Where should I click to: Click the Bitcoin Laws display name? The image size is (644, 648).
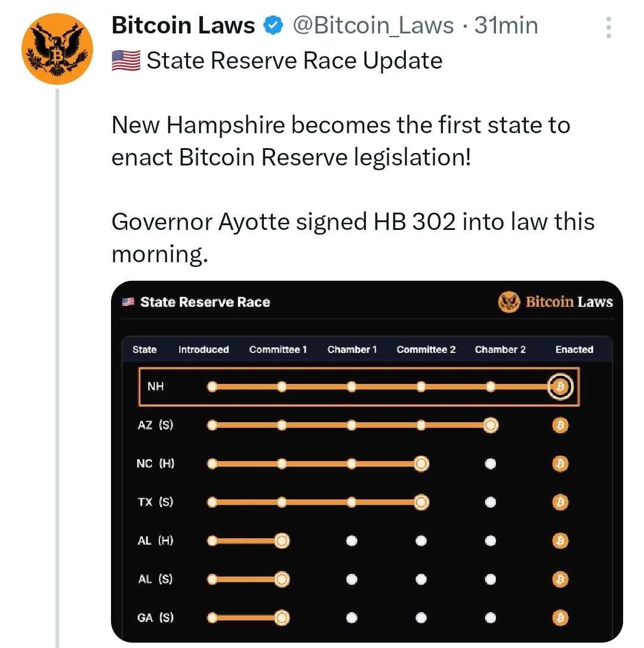[183, 25]
